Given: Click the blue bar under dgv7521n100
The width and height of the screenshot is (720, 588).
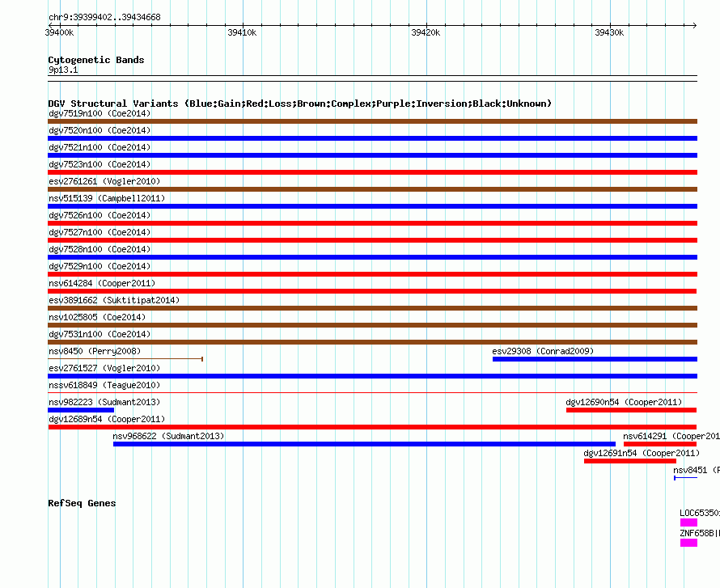Looking at the screenshot, I should tap(372, 155).
